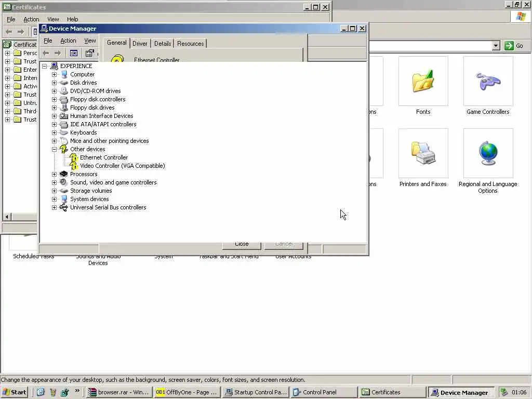The height and width of the screenshot is (399, 532).
Task: Open Device Manager View menu
Action: [90, 41]
